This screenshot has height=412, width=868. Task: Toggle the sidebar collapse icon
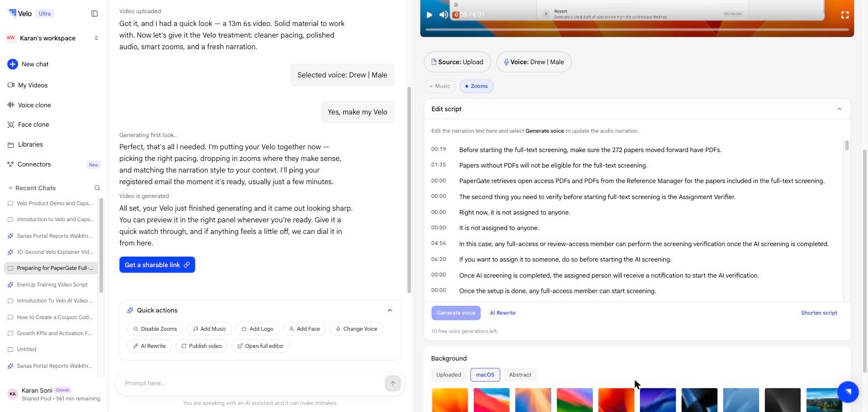point(95,13)
